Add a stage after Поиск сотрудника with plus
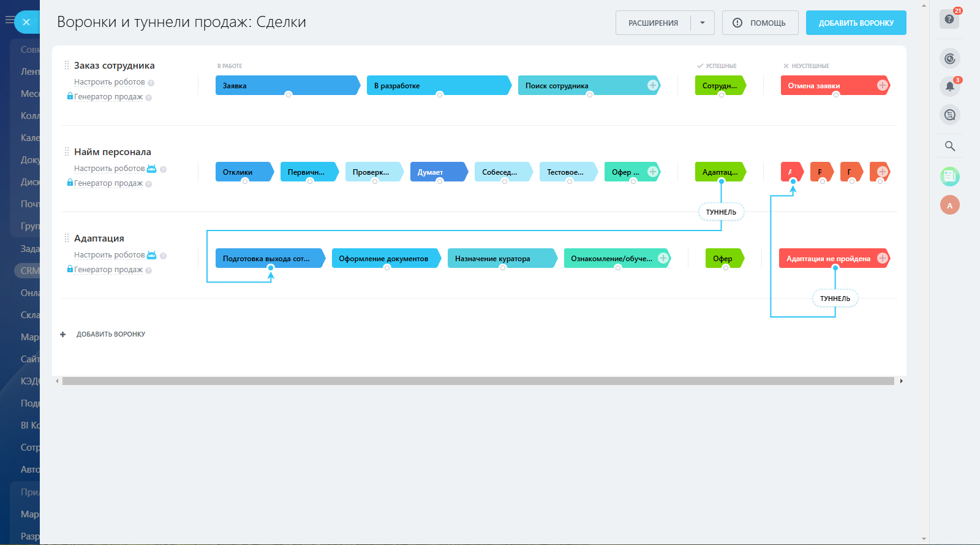 [653, 85]
